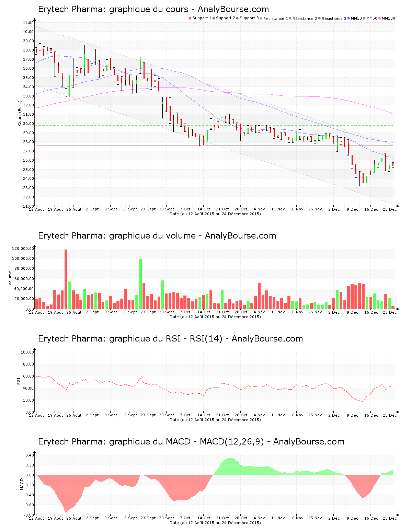The height and width of the screenshot is (532, 412).
Task: Click the Support 1 legend color square
Action: coord(190,18)
